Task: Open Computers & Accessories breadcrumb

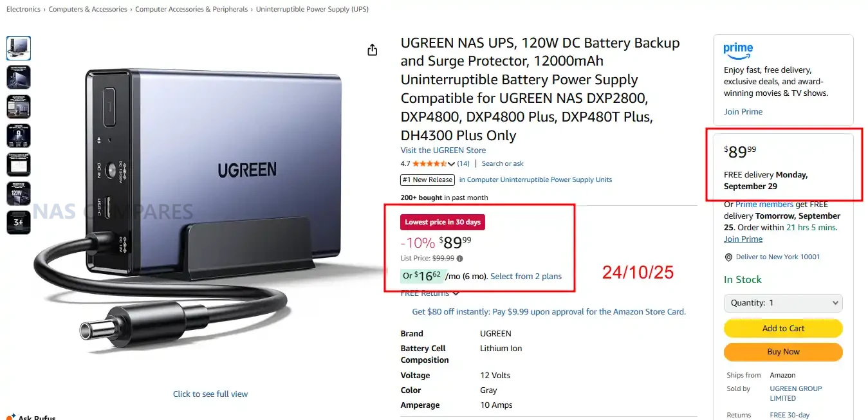Action: 88,10
